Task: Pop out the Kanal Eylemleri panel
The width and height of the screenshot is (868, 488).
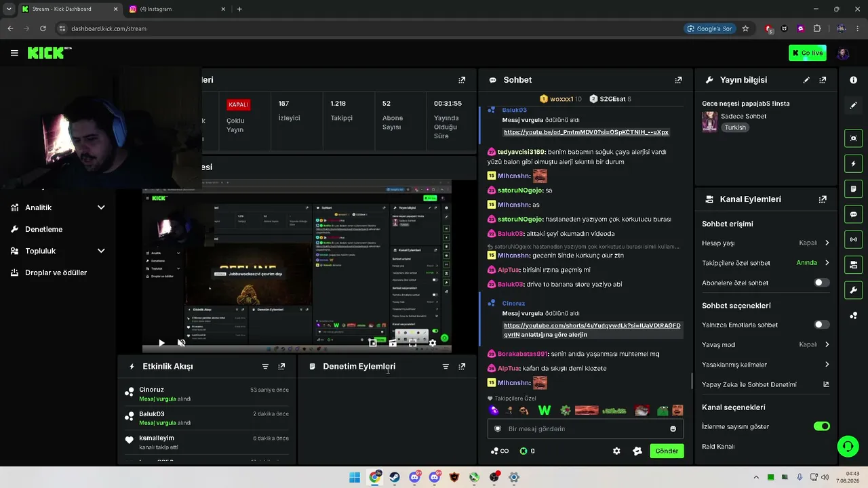Action: (823, 199)
